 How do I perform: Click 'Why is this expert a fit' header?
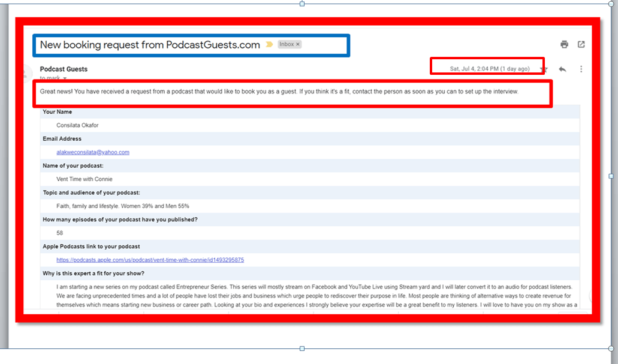[x=94, y=274]
